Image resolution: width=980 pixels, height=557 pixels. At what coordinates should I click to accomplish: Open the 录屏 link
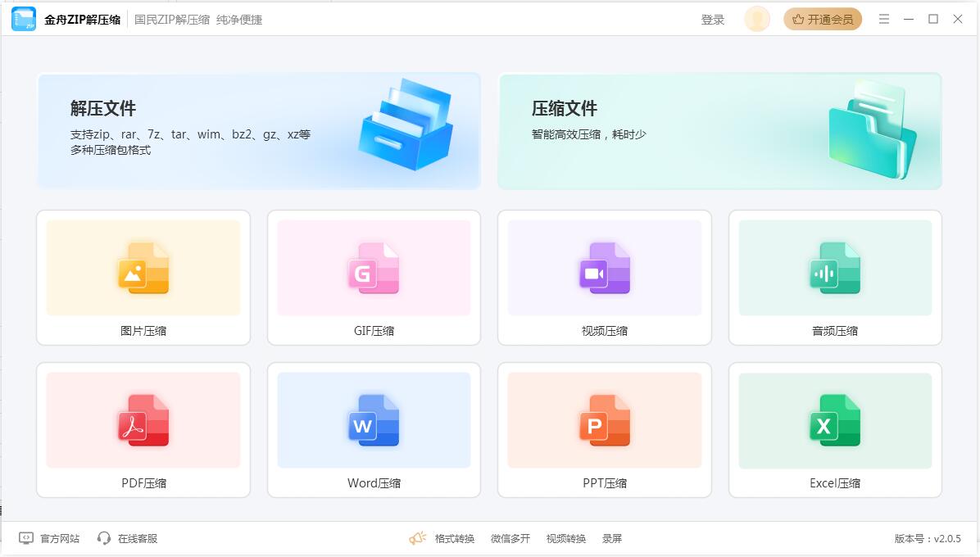pos(612,538)
